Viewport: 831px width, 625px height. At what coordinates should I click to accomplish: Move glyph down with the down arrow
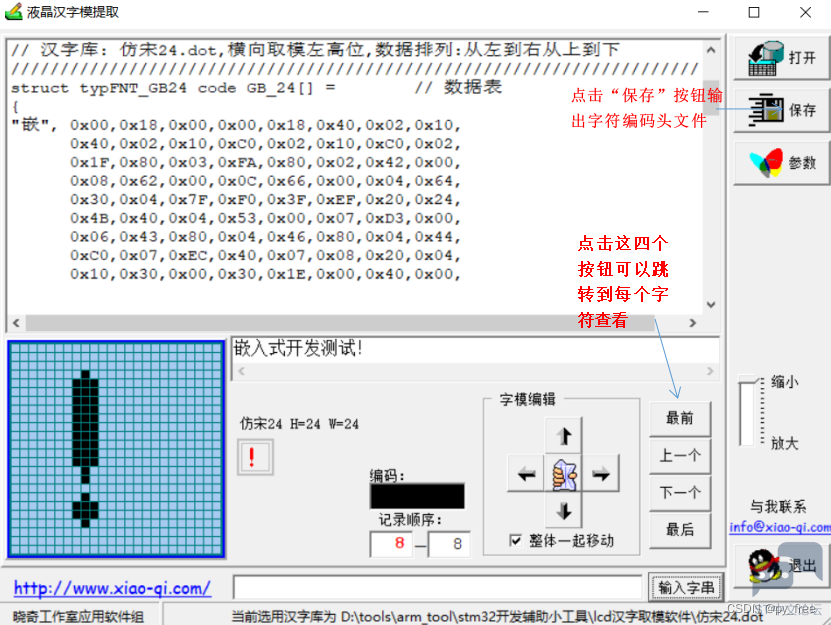point(563,510)
